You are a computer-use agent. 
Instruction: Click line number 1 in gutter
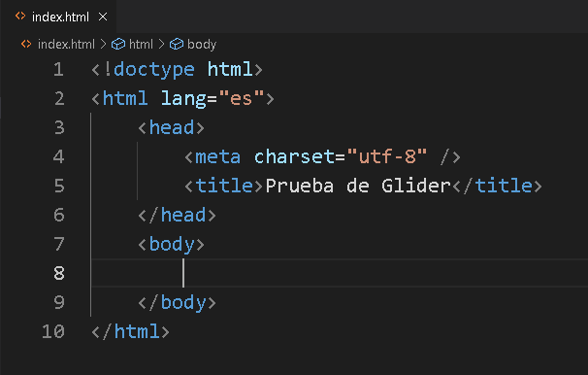[58, 69]
